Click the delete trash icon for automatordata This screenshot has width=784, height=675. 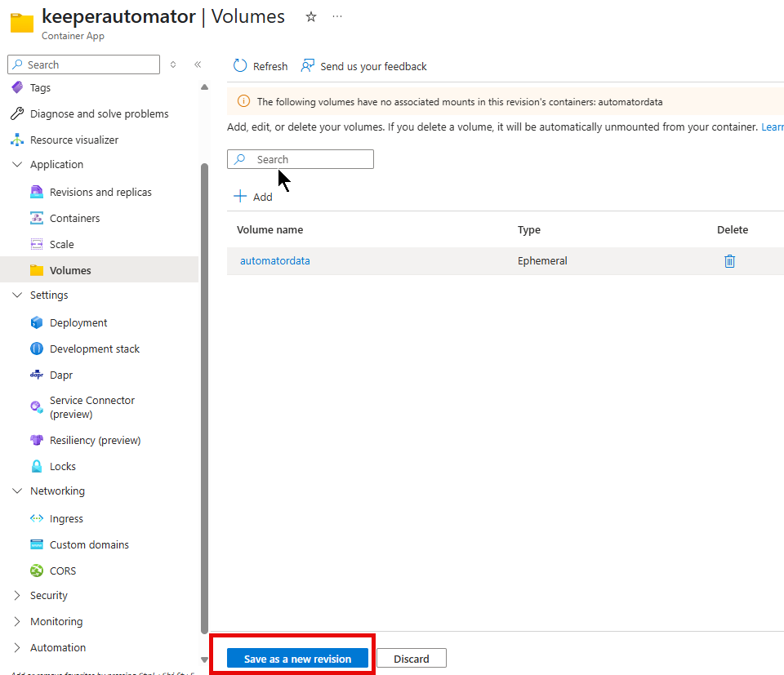729,261
